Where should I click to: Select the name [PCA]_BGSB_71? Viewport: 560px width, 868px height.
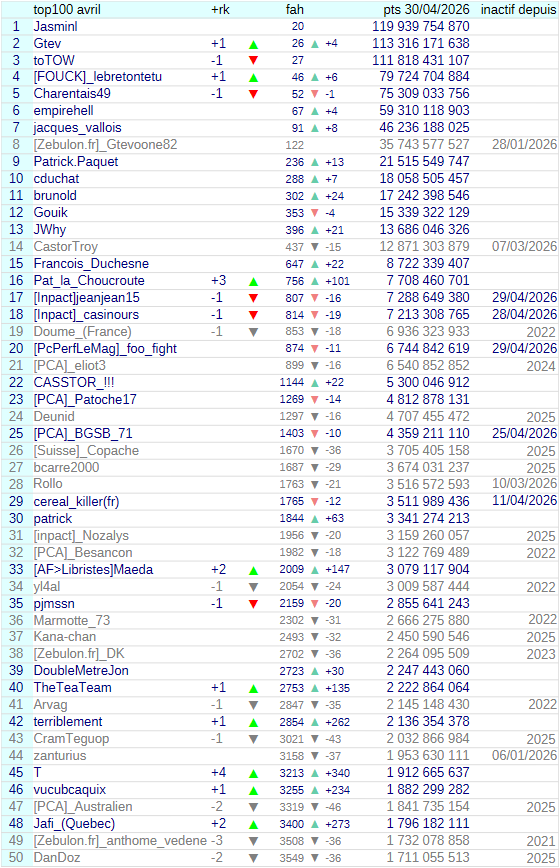point(83,433)
